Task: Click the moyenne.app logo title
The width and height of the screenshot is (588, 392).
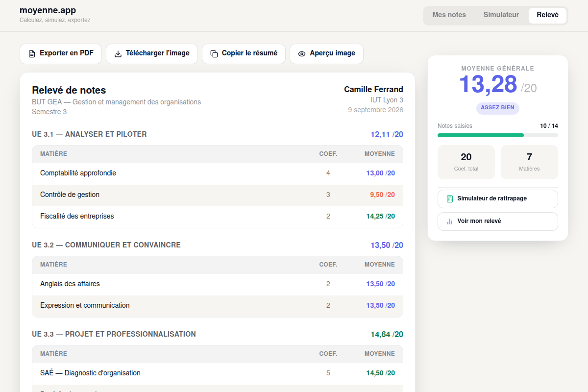Action: (x=48, y=10)
